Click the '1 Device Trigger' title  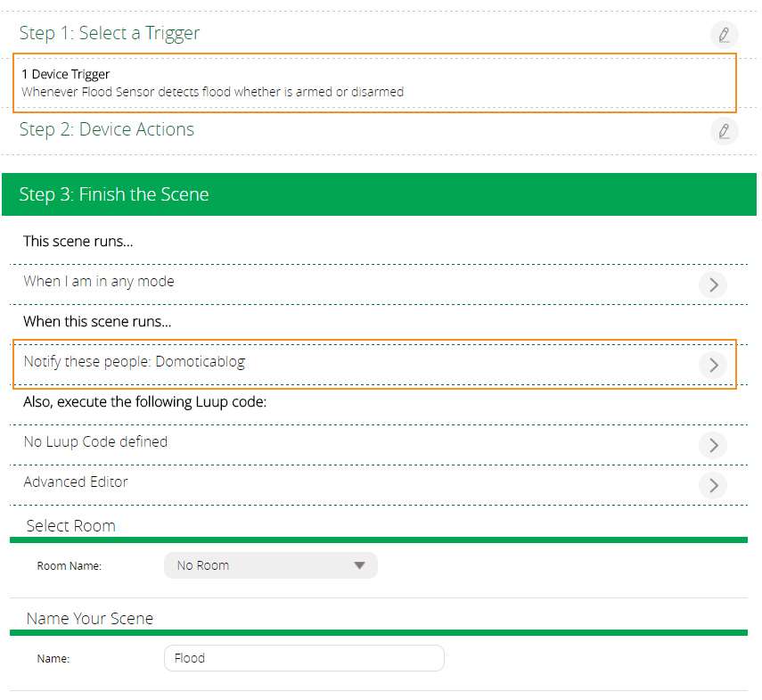[66, 74]
